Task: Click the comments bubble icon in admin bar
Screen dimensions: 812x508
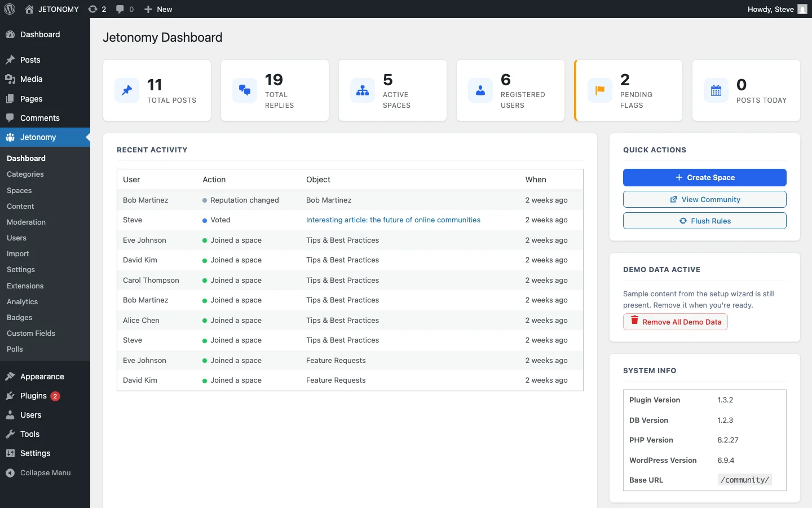Action: point(120,9)
